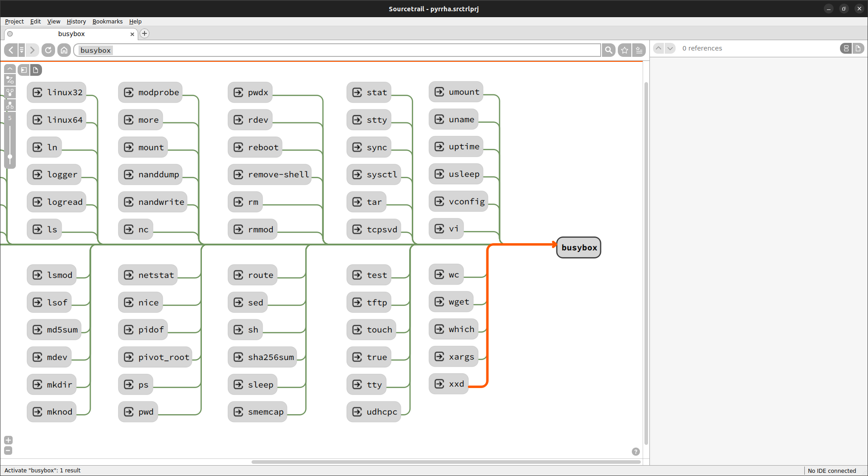Open the bookmark list icon
The height and width of the screenshot is (476, 868).
(x=639, y=50)
